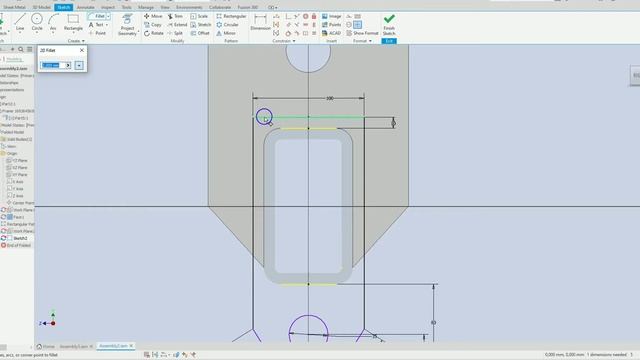Viewport: 640px width, 360px height.
Task: Select the Circle sketch tool
Action: coord(37,22)
